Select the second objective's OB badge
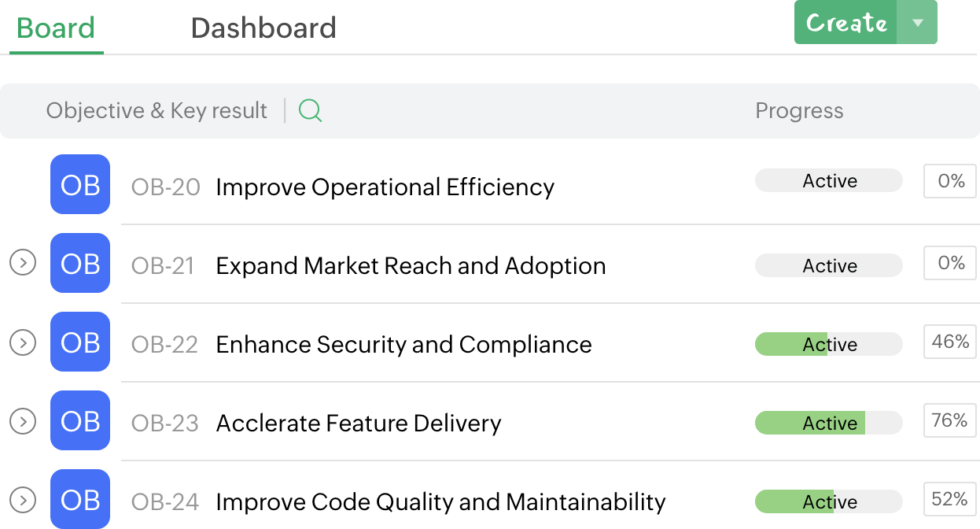 click(80, 264)
